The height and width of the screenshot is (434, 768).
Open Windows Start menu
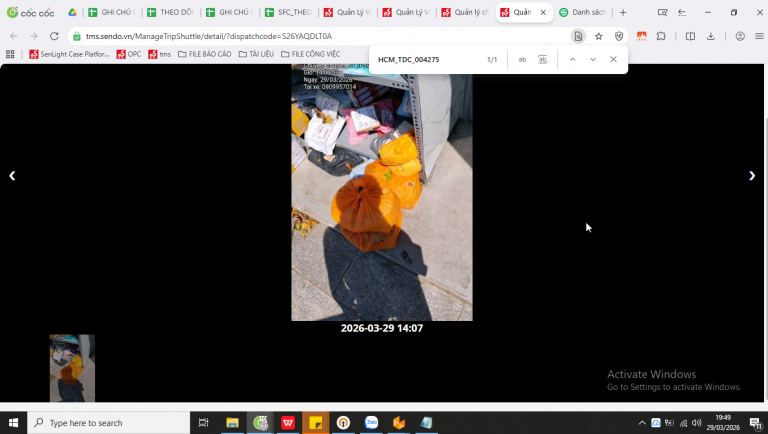pos(13,423)
